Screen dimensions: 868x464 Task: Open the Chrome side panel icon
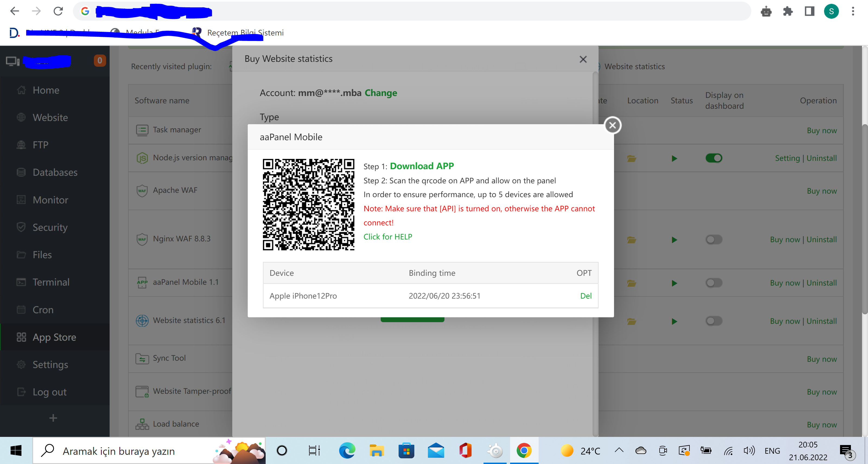(x=809, y=11)
